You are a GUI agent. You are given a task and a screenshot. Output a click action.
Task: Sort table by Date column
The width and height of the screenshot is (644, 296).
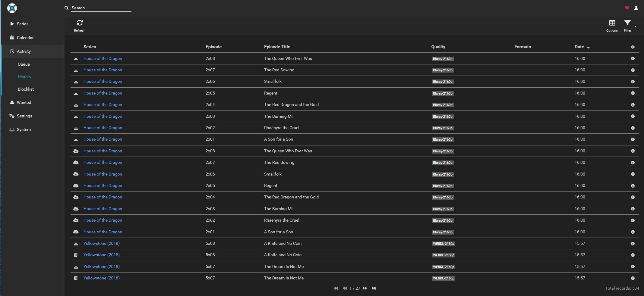582,47
